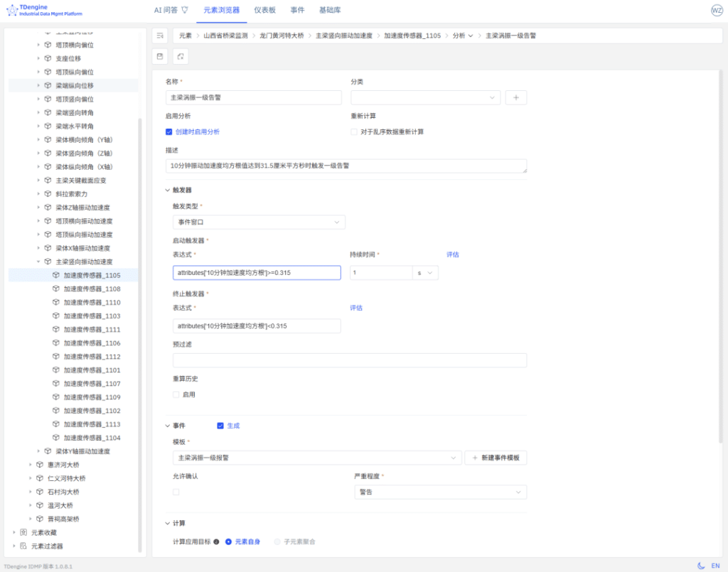The height and width of the screenshot is (572, 728).
Task: Click the 名称 input field
Action: (254, 97)
